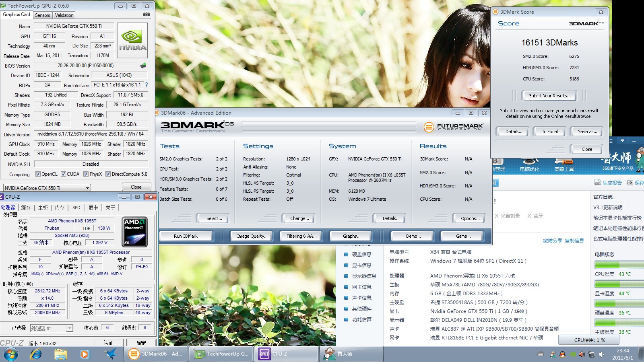This screenshot has height=362, width=644.
Task: Click 3DMark06 taskbar button
Action: [x=156, y=354]
